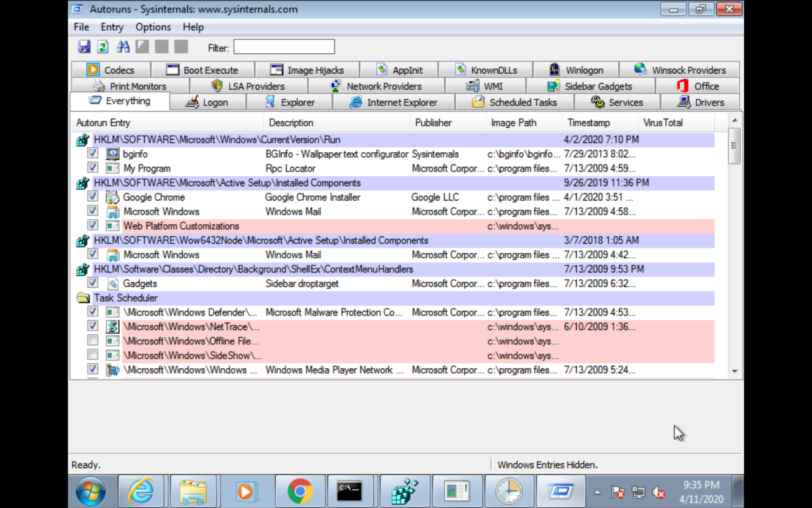
Task: Sort by Image Path column header
Action: tap(524, 123)
